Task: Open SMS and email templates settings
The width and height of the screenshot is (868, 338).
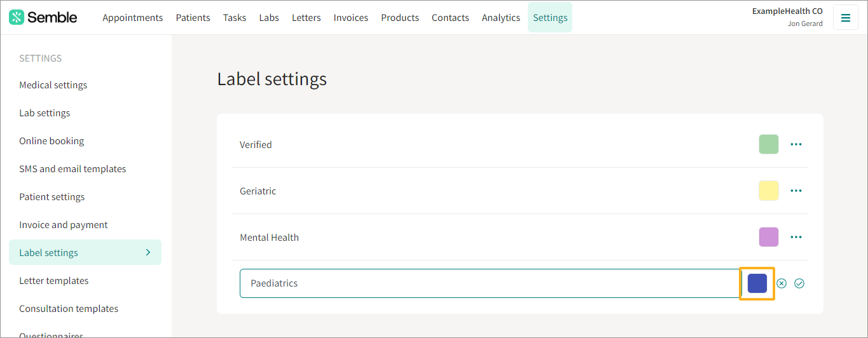Action: tap(72, 169)
